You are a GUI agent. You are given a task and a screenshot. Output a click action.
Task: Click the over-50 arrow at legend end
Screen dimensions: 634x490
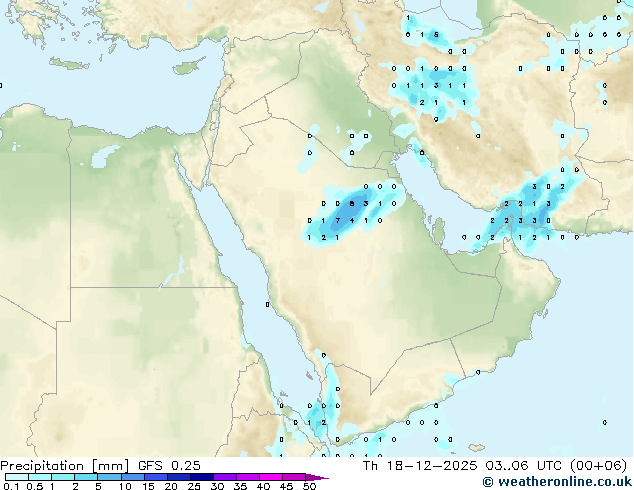click(317, 477)
